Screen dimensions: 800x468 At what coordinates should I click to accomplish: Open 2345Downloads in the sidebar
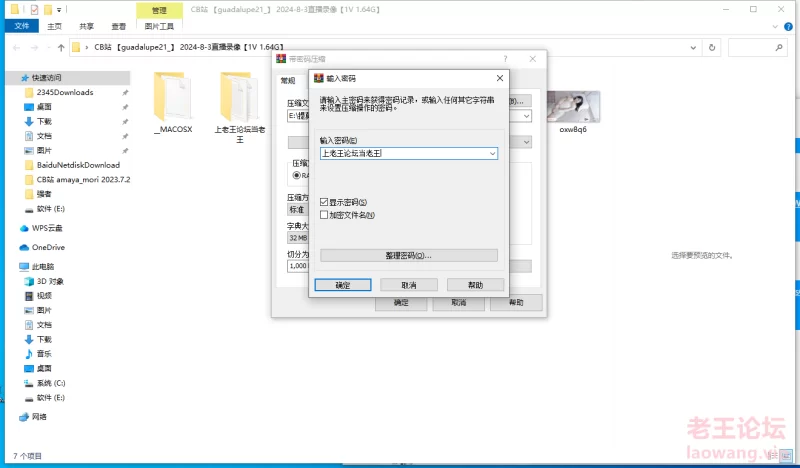click(65, 92)
